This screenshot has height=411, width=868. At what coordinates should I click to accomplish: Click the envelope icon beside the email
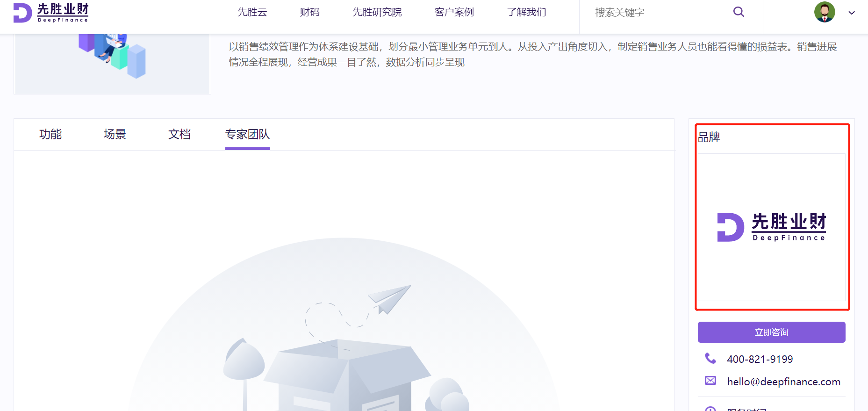(x=710, y=381)
